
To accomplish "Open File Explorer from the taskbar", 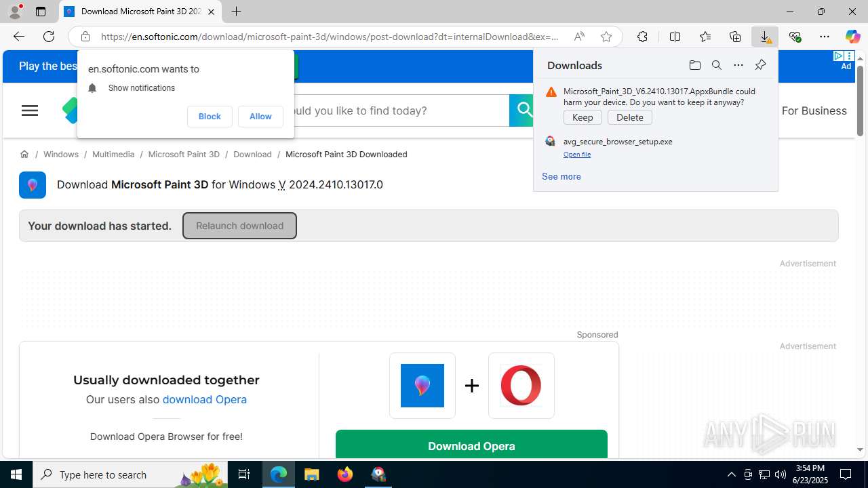I will pos(312,474).
